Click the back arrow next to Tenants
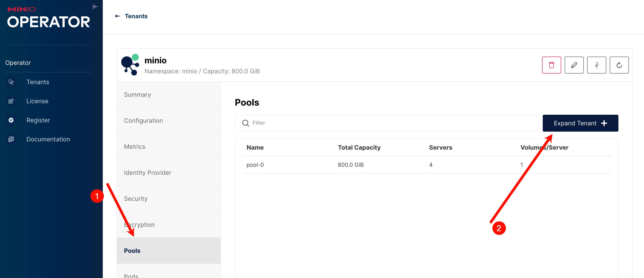The image size is (644, 278). pyautogui.click(x=117, y=16)
